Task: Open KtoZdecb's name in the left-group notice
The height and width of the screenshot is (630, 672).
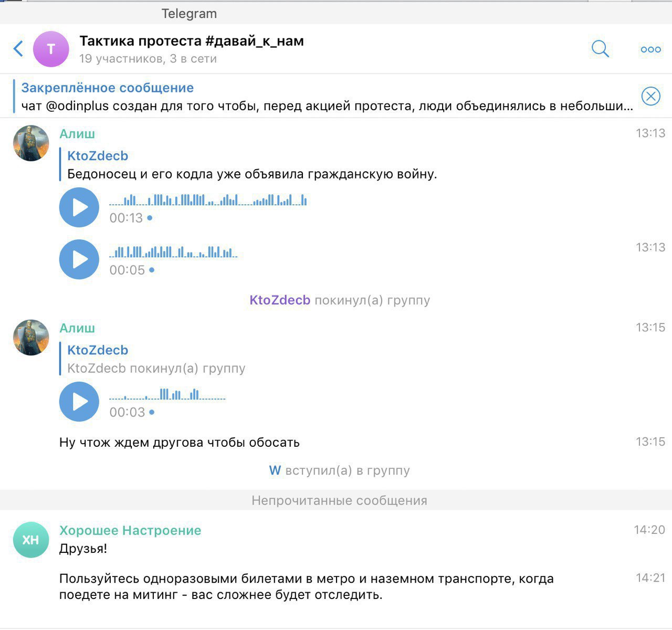Action: coord(280,300)
